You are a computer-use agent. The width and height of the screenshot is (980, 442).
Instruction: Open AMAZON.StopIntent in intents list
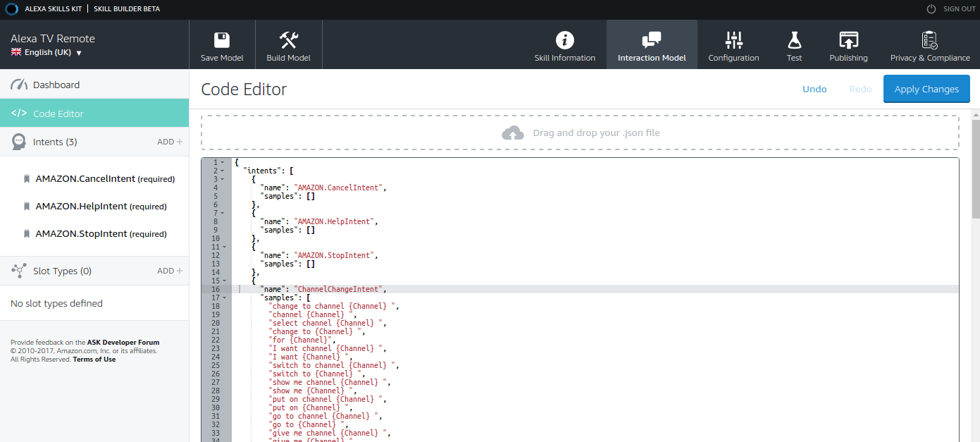coord(101,234)
